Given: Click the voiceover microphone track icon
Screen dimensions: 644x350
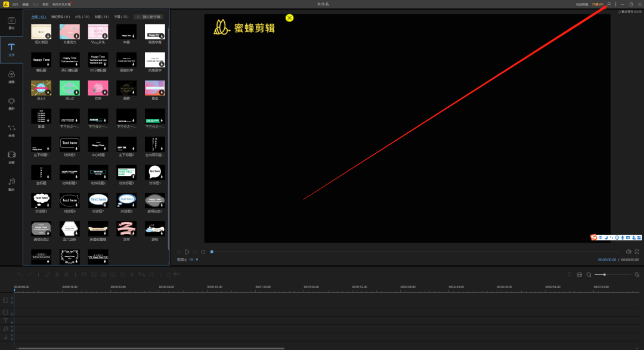Looking at the screenshot, I should (x=5, y=337).
